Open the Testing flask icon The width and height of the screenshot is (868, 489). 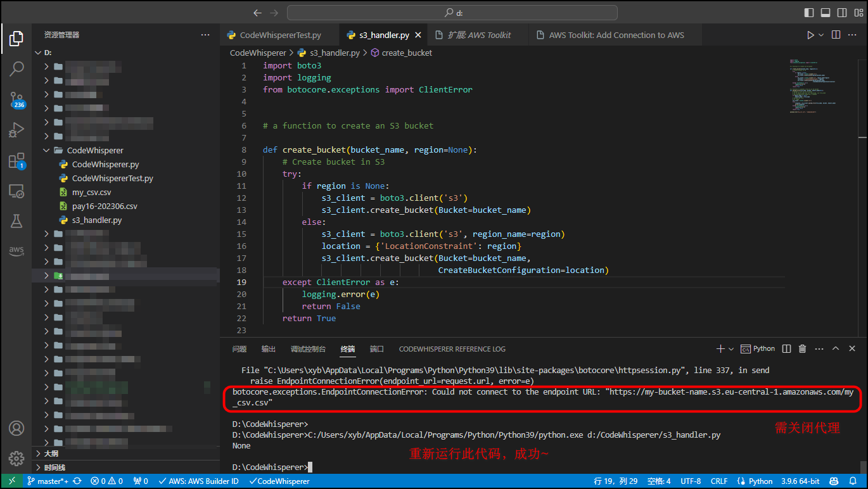(16, 220)
